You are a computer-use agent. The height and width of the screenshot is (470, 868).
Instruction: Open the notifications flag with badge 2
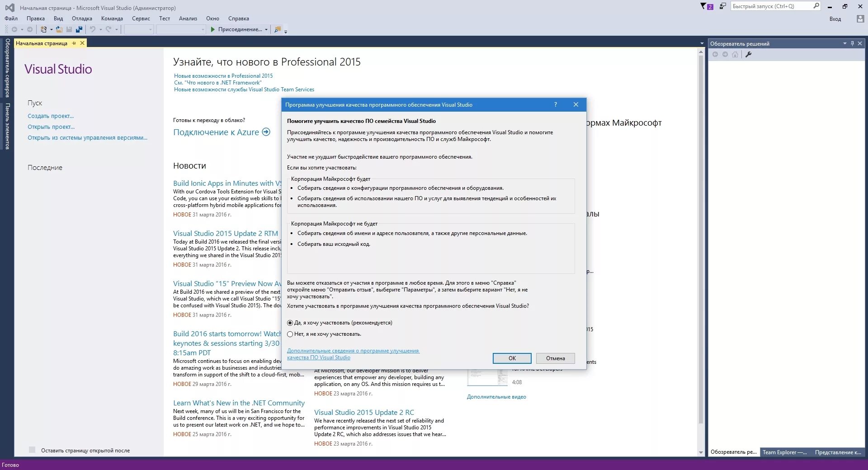pyautogui.click(x=707, y=6)
